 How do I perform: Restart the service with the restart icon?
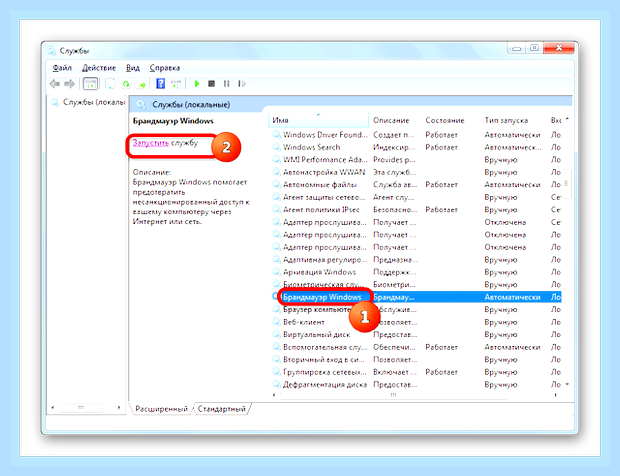coord(242,83)
